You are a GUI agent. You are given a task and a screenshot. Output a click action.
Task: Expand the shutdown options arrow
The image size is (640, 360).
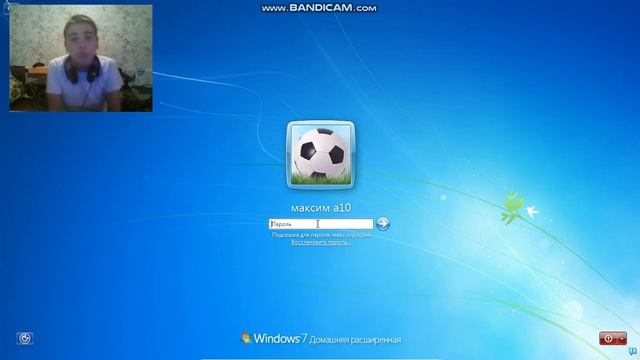pyautogui.click(x=622, y=339)
